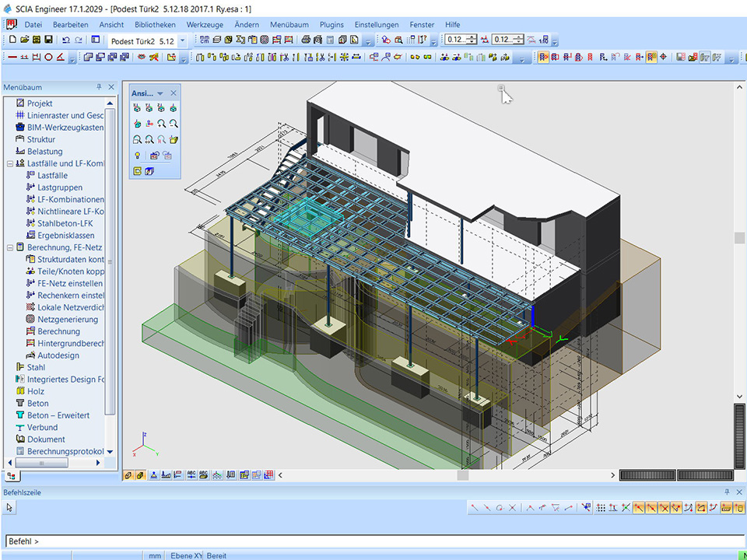The width and height of the screenshot is (747, 560).
Task: Open the Podest Türk2 project dropdown
Action: click(x=182, y=40)
